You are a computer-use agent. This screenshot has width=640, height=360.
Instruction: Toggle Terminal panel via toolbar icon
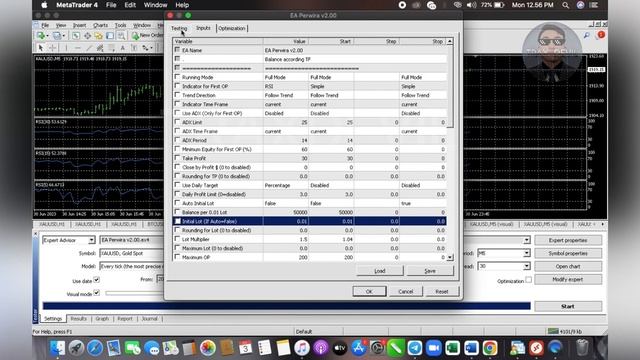pyautogui.click(x=110, y=36)
